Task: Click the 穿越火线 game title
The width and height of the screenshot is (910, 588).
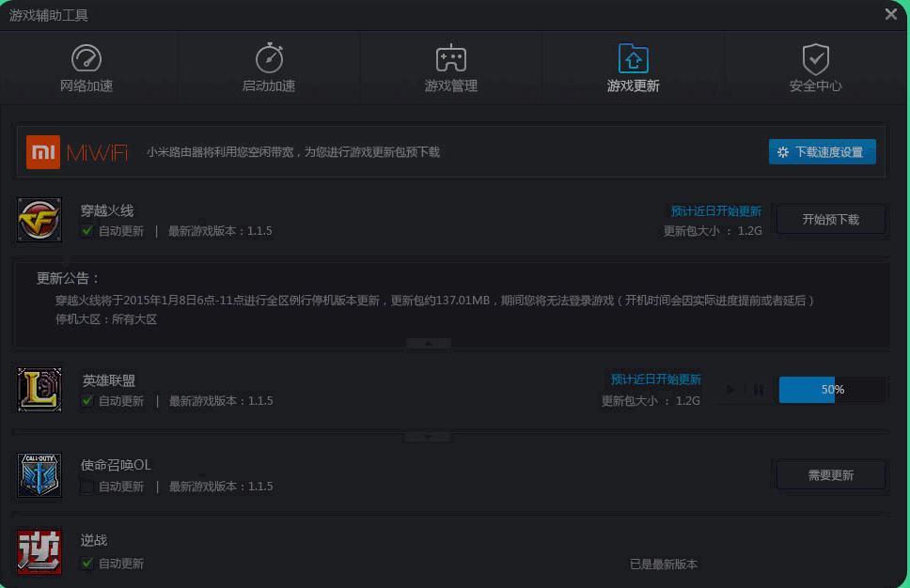Action: [x=107, y=210]
